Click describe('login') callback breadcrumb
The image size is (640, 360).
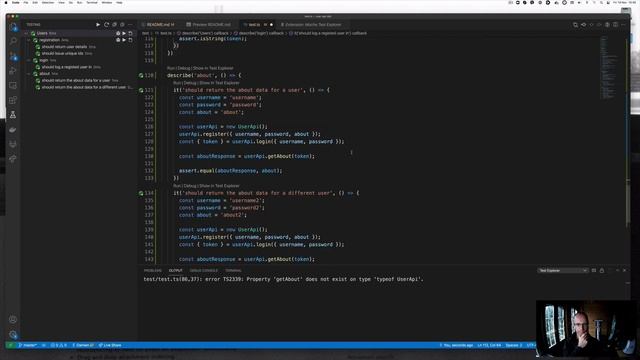click(261, 33)
